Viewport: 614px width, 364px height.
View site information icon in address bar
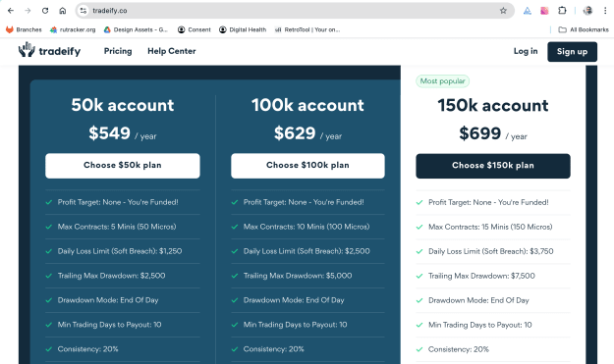tap(84, 11)
